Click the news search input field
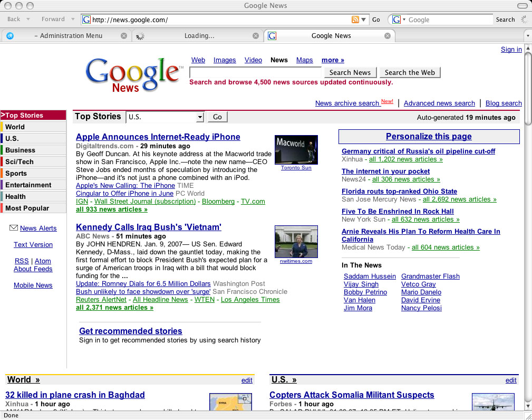 point(256,72)
